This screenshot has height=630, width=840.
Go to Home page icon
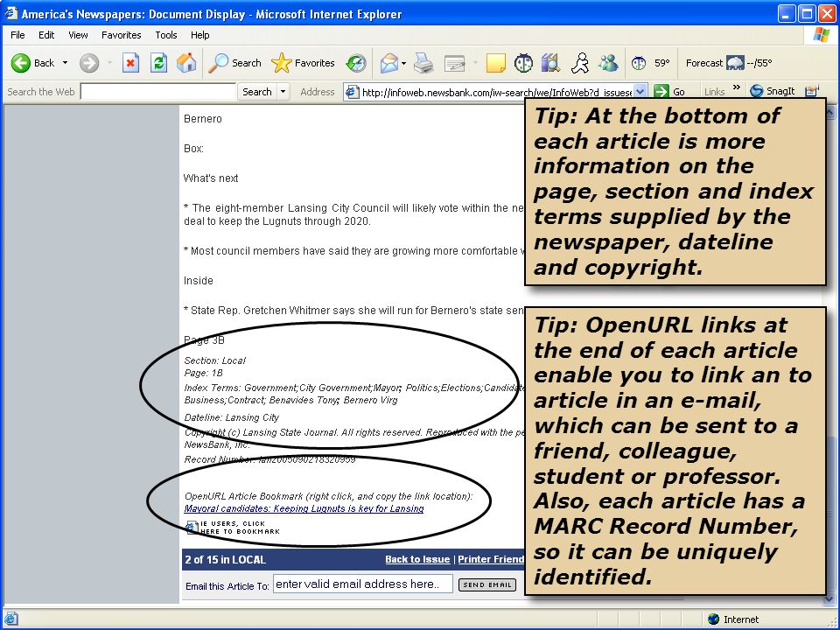186,63
